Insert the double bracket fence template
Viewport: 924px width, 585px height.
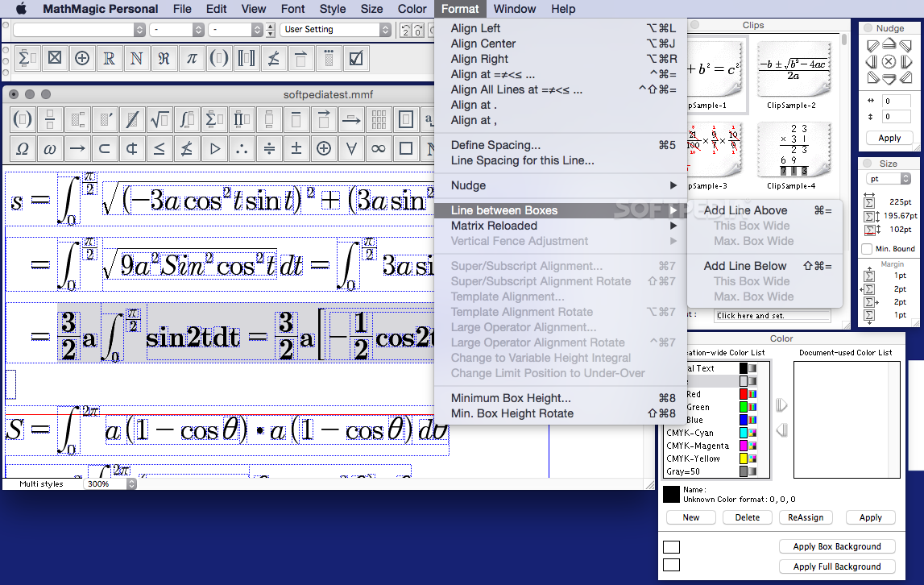click(x=247, y=58)
